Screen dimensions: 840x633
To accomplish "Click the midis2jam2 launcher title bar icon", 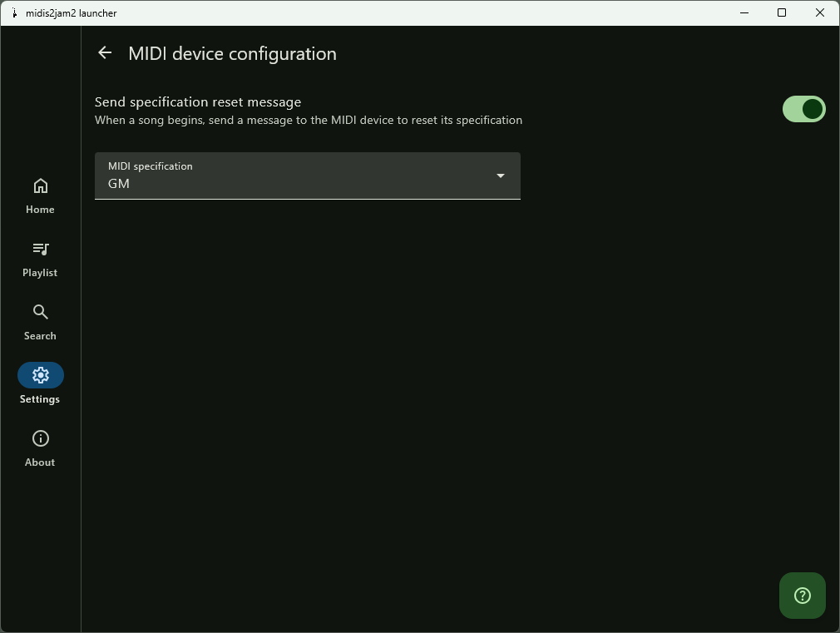I will coord(14,12).
